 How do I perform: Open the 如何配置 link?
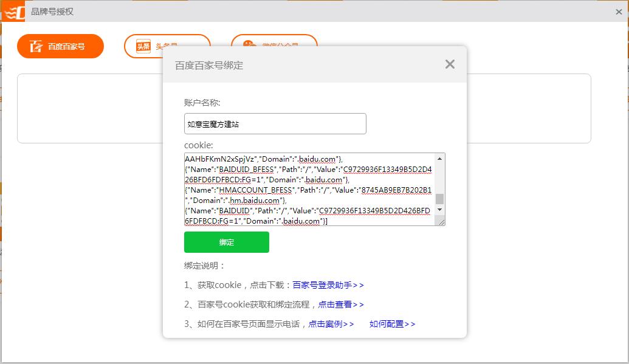point(393,324)
